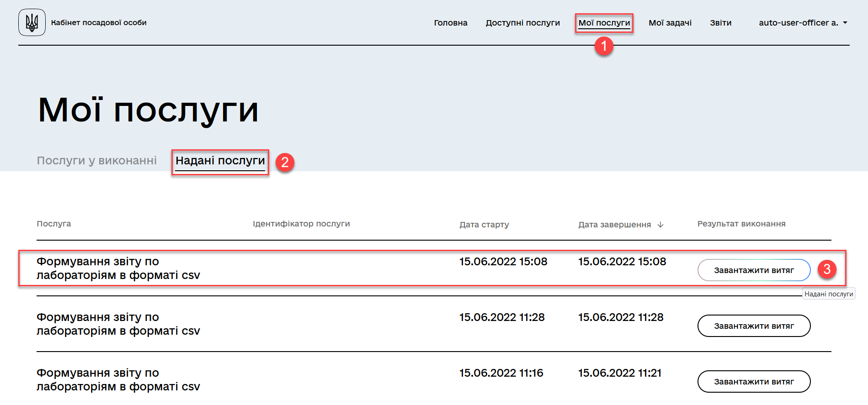
Task: Select the service name started at 15:08
Action: click(x=118, y=268)
